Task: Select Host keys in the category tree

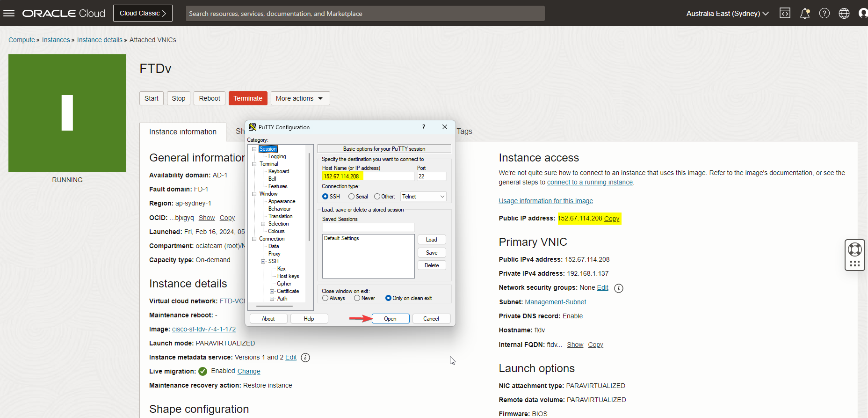Action: pyautogui.click(x=288, y=276)
